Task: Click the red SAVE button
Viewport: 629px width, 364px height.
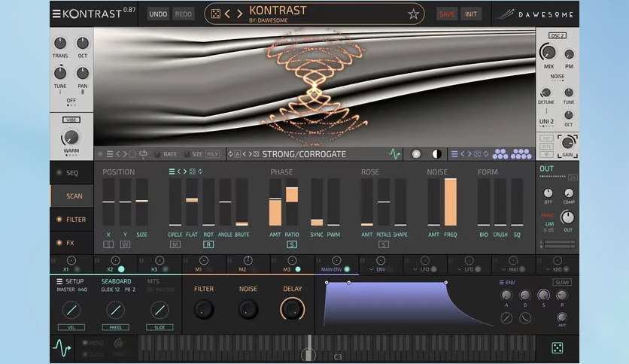Action: (x=447, y=14)
